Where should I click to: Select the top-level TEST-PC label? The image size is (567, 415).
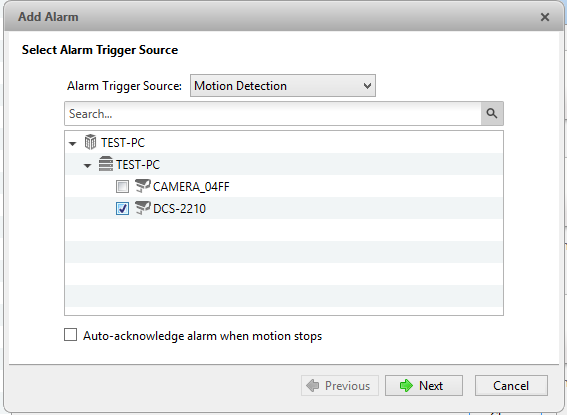[x=123, y=142]
